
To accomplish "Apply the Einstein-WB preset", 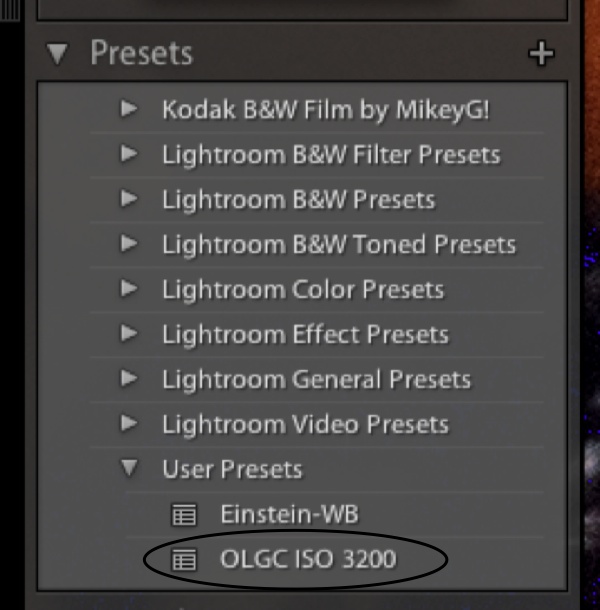I will click(x=289, y=515).
